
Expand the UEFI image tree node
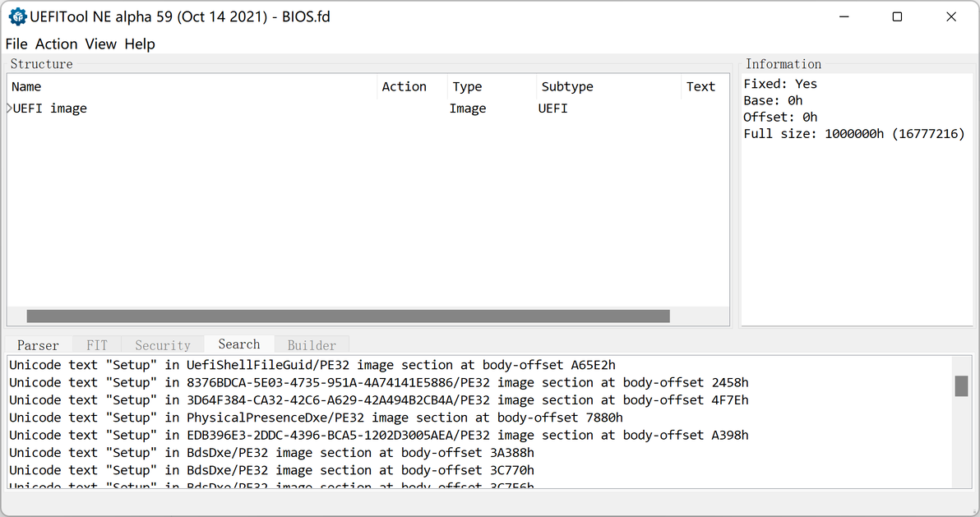9,108
